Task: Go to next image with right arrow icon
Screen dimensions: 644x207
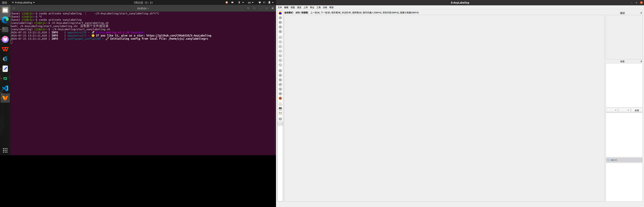Action: pos(280,18)
